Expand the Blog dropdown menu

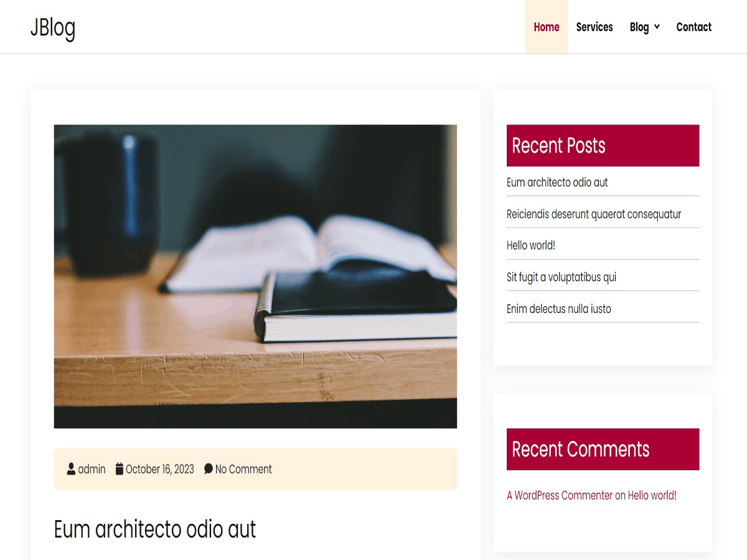[644, 27]
